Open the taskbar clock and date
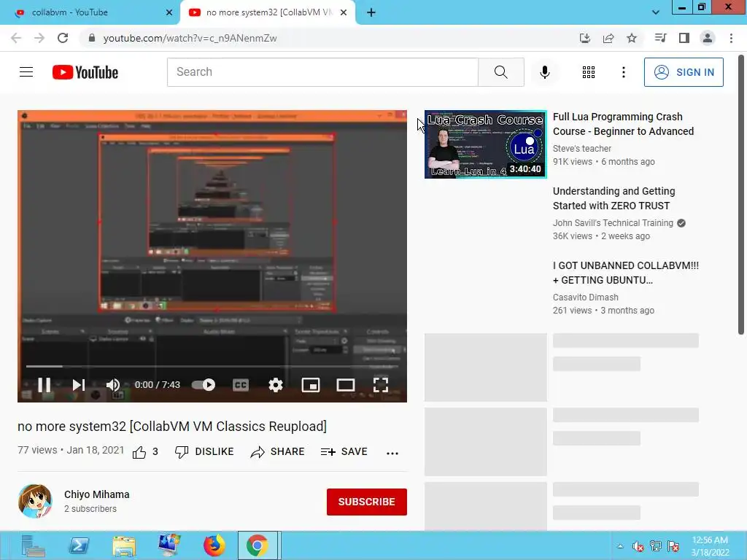This screenshot has width=747, height=560. pos(711,546)
